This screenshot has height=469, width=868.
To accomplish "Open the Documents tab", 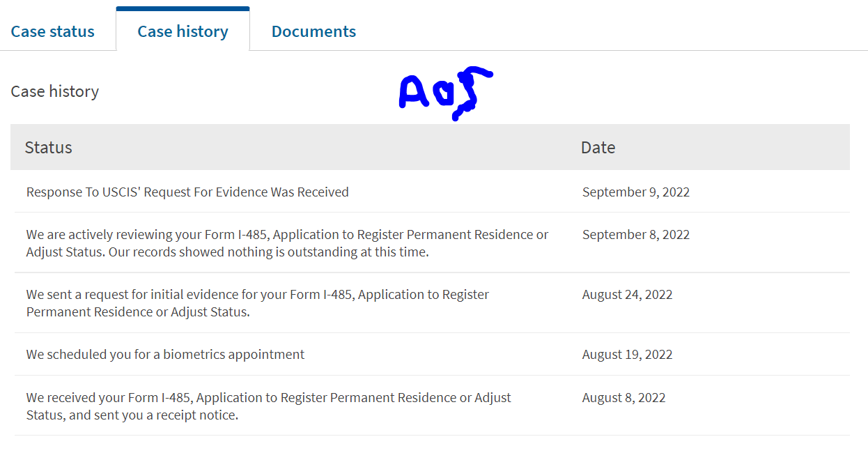I will (x=313, y=31).
